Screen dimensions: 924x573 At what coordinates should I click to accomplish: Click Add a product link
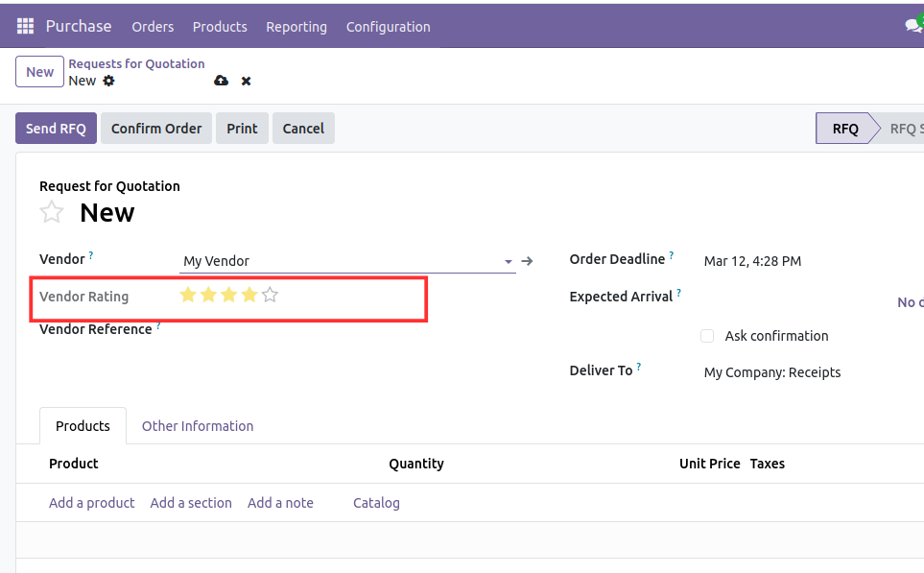[92, 503]
